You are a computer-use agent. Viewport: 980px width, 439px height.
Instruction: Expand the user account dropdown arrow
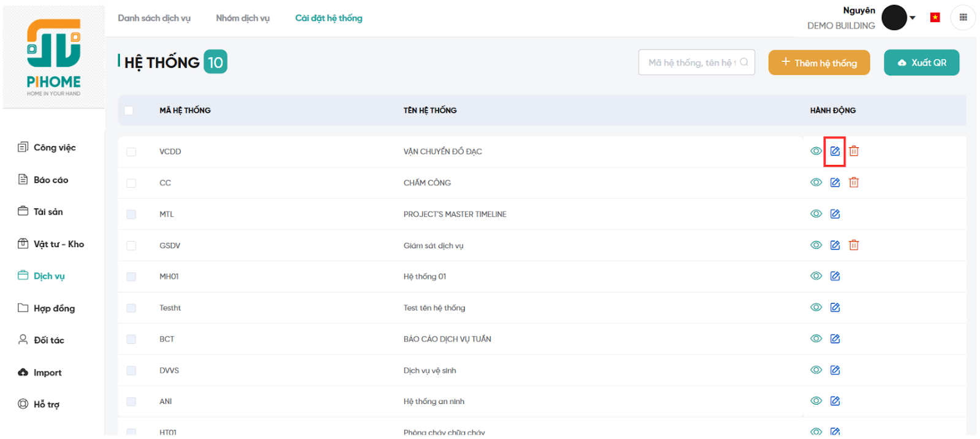[913, 18]
